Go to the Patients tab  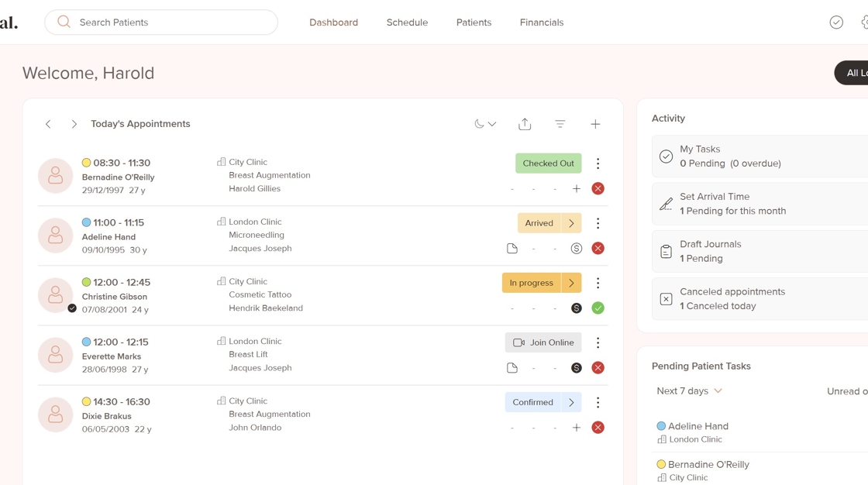click(474, 22)
